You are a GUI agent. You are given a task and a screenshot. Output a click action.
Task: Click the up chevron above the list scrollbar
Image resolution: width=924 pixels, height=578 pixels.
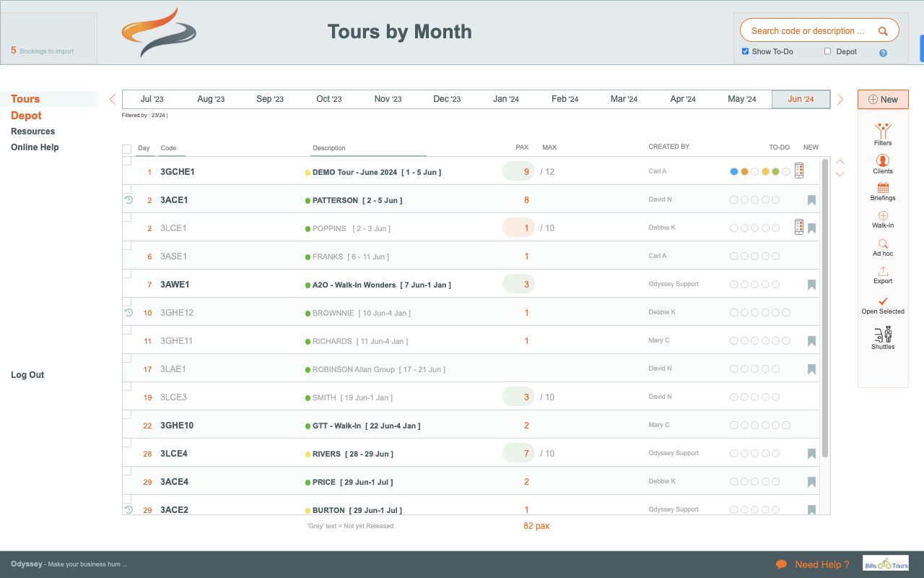pyautogui.click(x=840, y=162)
